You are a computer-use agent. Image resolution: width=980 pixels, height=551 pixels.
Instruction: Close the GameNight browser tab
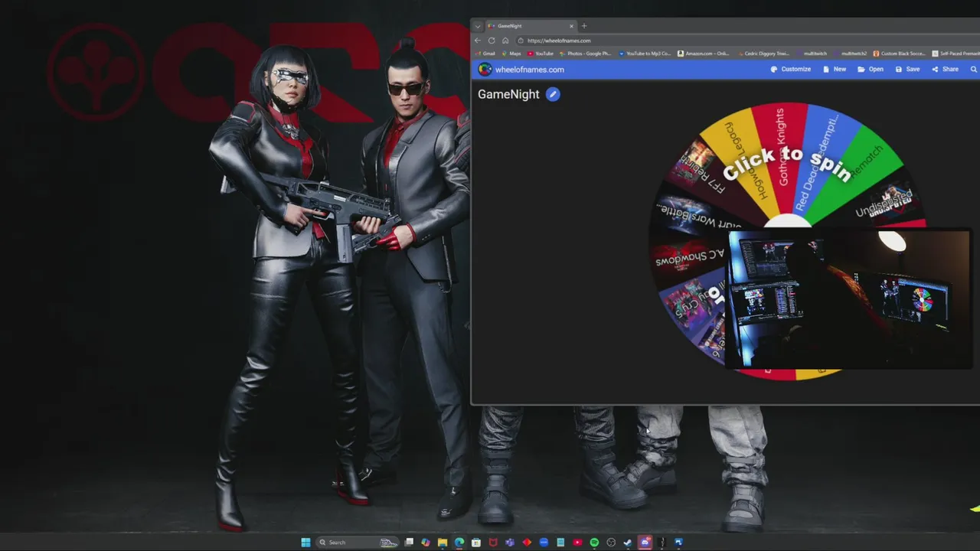click(570, 26)
